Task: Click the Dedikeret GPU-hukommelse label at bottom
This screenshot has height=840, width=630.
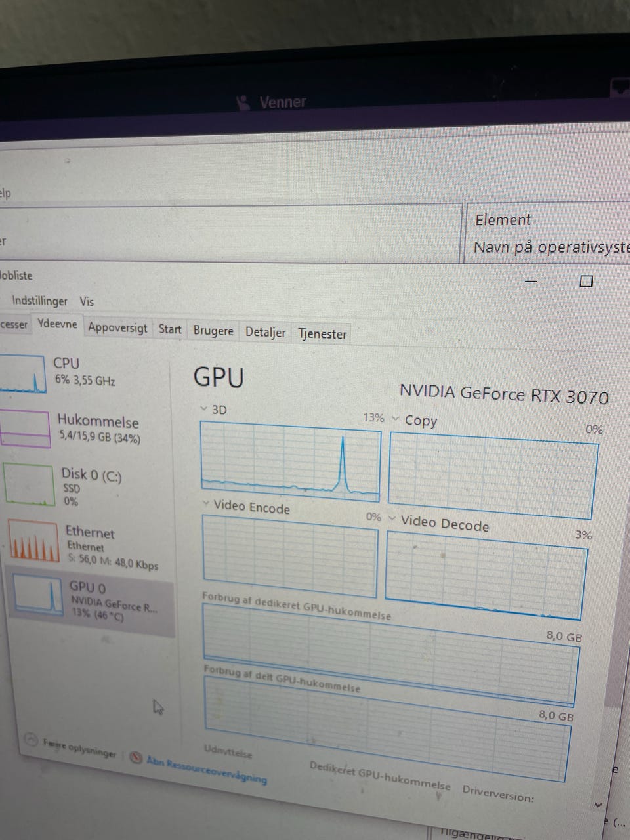Action: point(379,776)
